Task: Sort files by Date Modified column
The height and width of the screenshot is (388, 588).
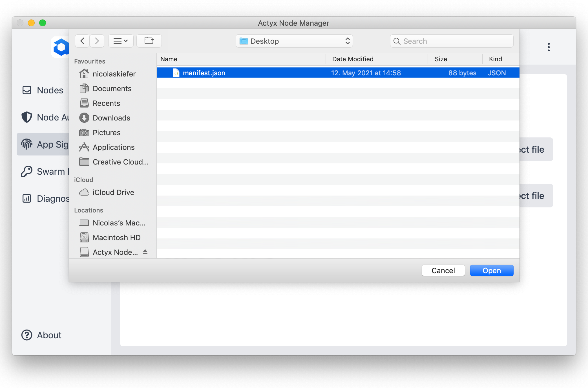Action: coord(353,59)
